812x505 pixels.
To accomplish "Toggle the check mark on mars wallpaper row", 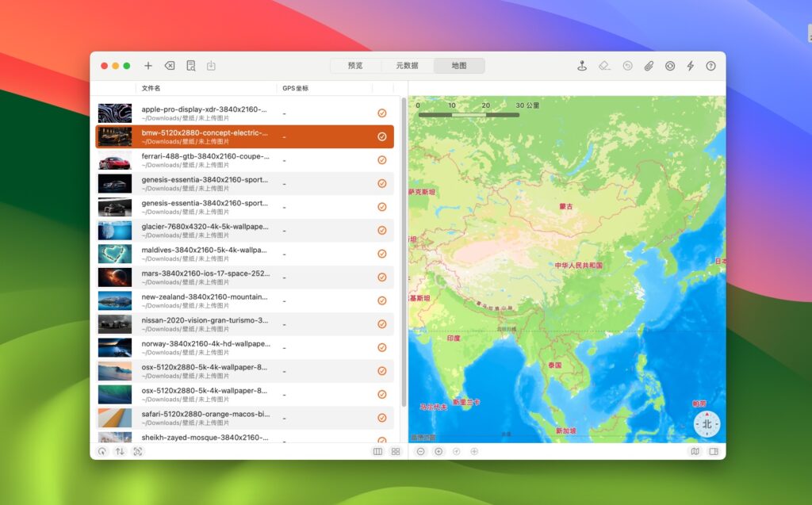I will (x=381, y=277).
